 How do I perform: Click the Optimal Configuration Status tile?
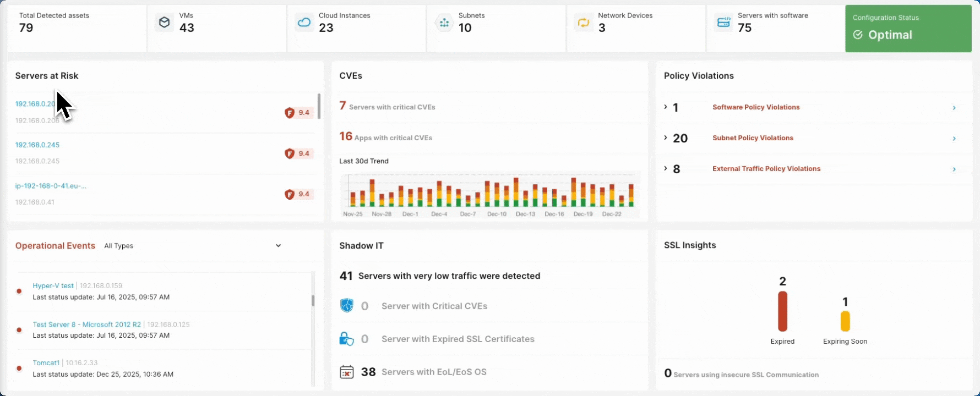(908, 29)
